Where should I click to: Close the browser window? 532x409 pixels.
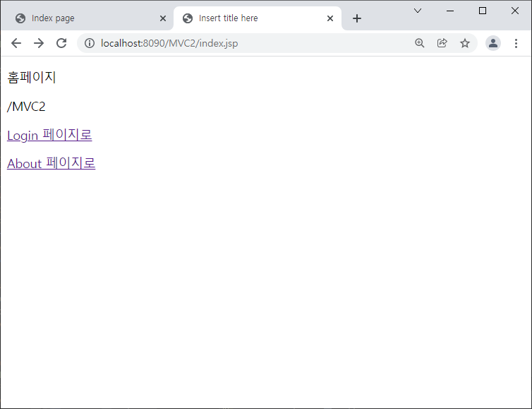[514, 11]
